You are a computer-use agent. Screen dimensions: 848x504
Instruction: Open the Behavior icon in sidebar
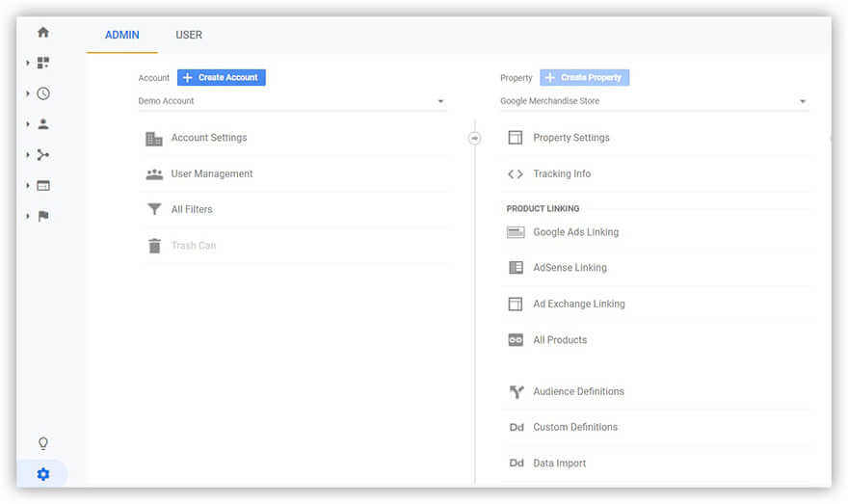[x=42, y=185]
